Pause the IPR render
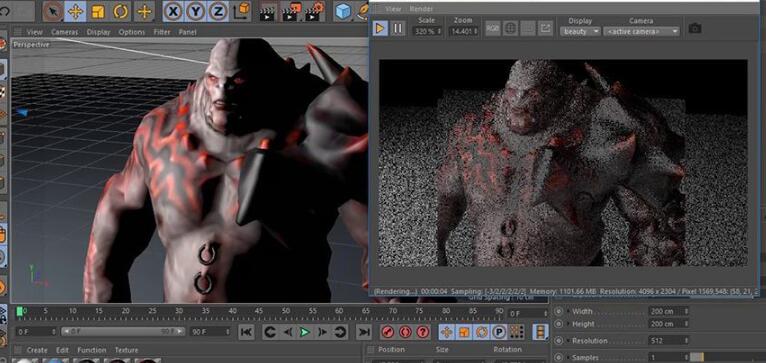This screenshot has height=363, width=766. tap(398, 28)
